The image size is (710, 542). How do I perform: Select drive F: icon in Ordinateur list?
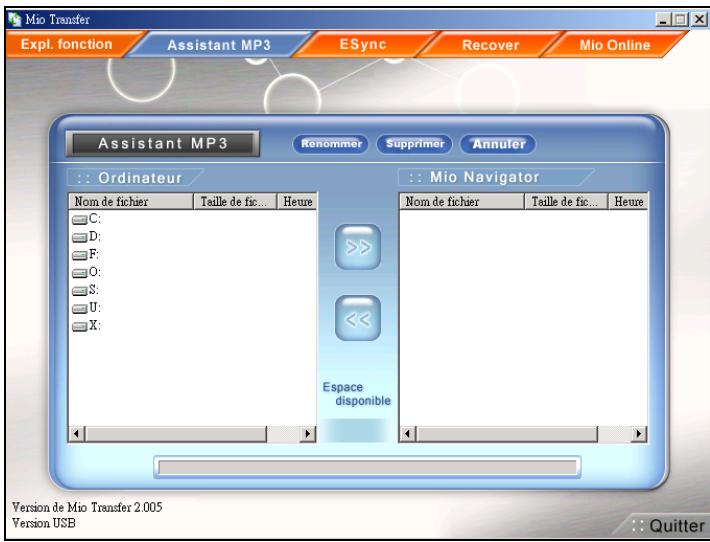click(x=80, y=255)
